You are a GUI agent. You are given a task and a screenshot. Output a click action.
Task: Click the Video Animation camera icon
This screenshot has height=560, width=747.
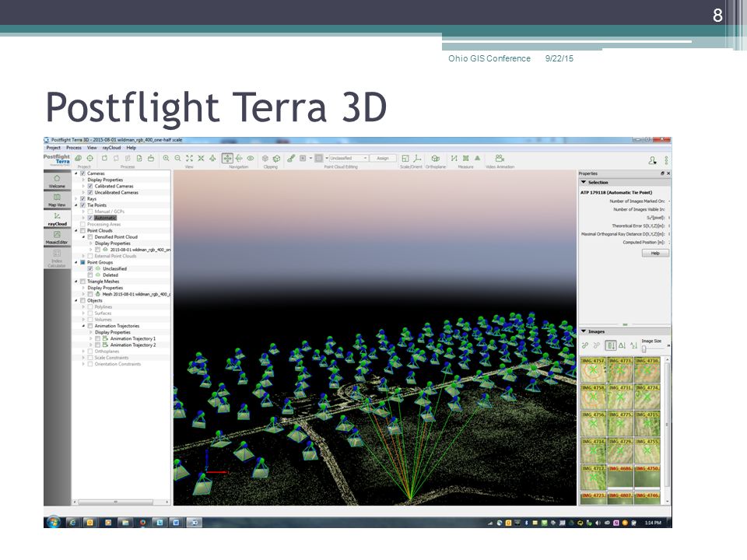click(500, 158)
